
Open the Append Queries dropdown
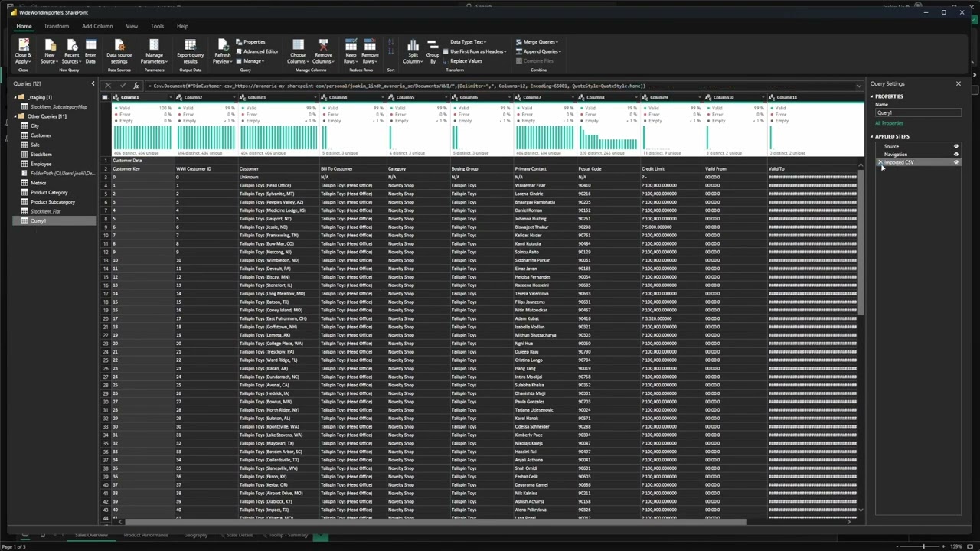click(x=539, y=51)
